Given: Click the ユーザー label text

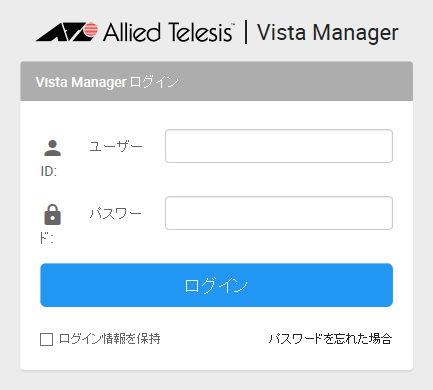Looking at the screenshot, I should pyautogui.click(x=116, y=146).
